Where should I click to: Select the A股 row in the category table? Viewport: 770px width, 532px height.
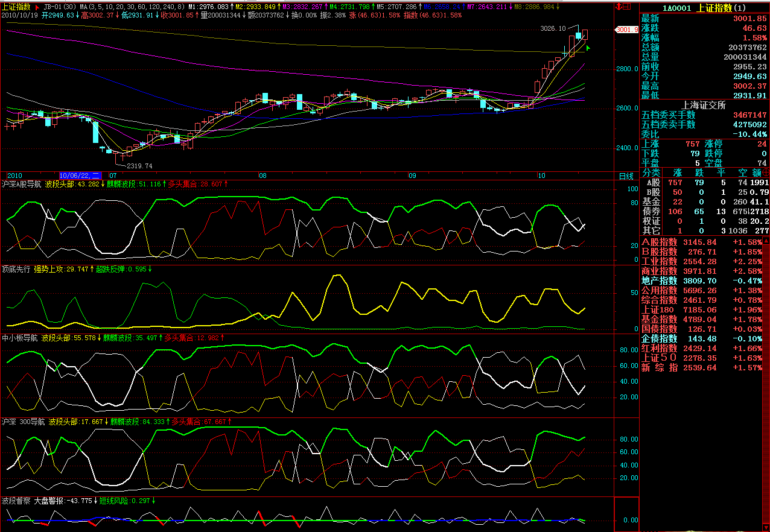click(x=705, y=182)
